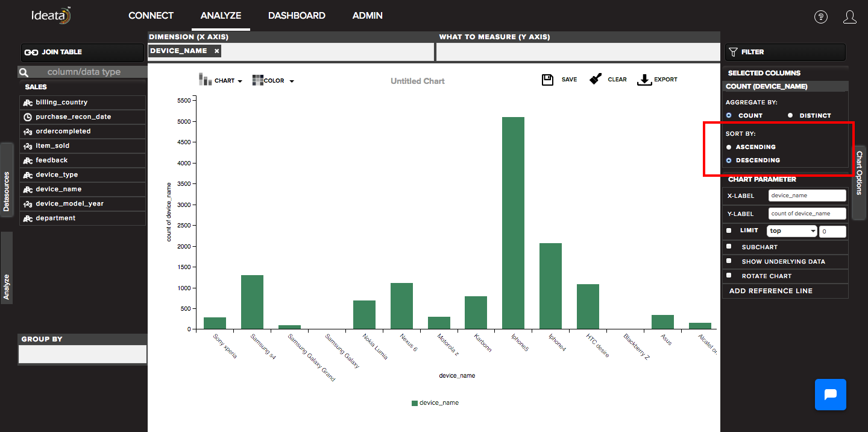This screenshot has width=868, height=432.
Task: Click the green device_name legend swatch
Action: click(415, 403)
